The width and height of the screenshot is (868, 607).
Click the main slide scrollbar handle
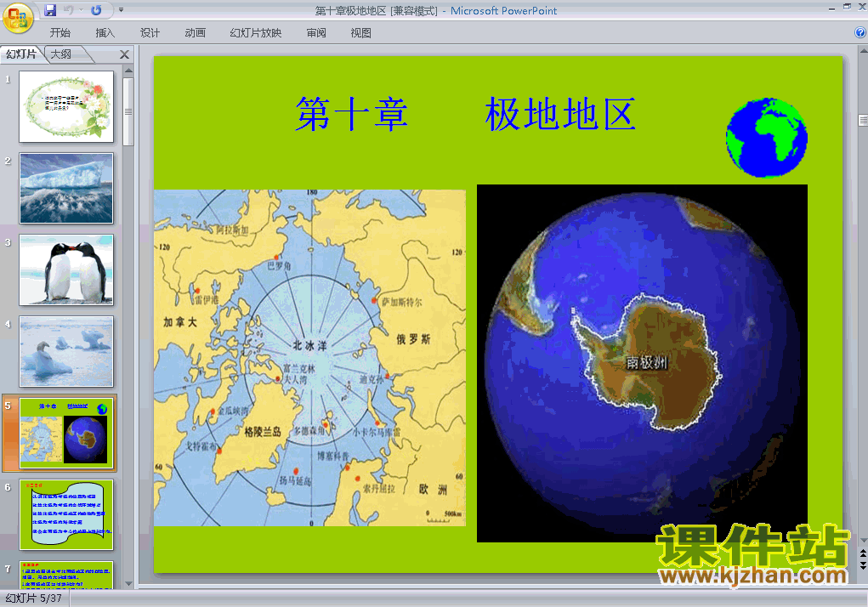pos(863,120)
